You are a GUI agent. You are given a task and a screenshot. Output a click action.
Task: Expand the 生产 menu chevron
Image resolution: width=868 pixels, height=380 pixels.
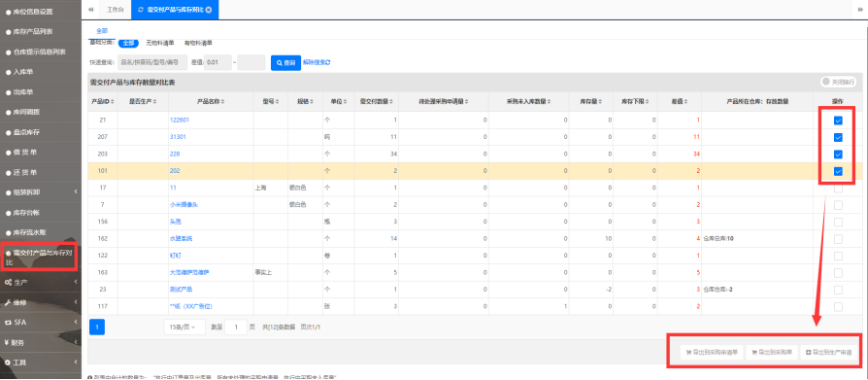tap(76, 283)
